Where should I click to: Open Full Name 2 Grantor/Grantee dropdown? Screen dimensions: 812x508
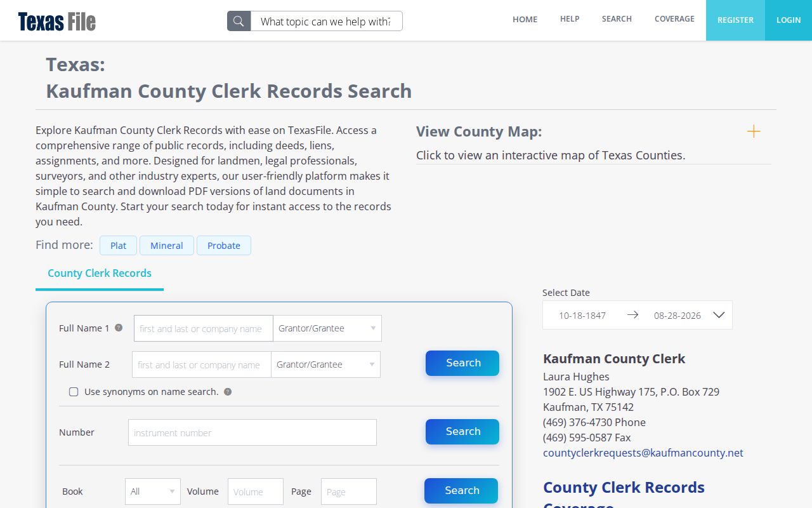(325, 364)
